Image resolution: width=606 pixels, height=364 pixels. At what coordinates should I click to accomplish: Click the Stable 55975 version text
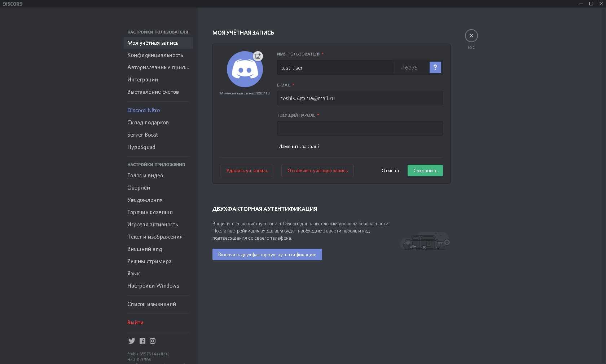(148, 354)
